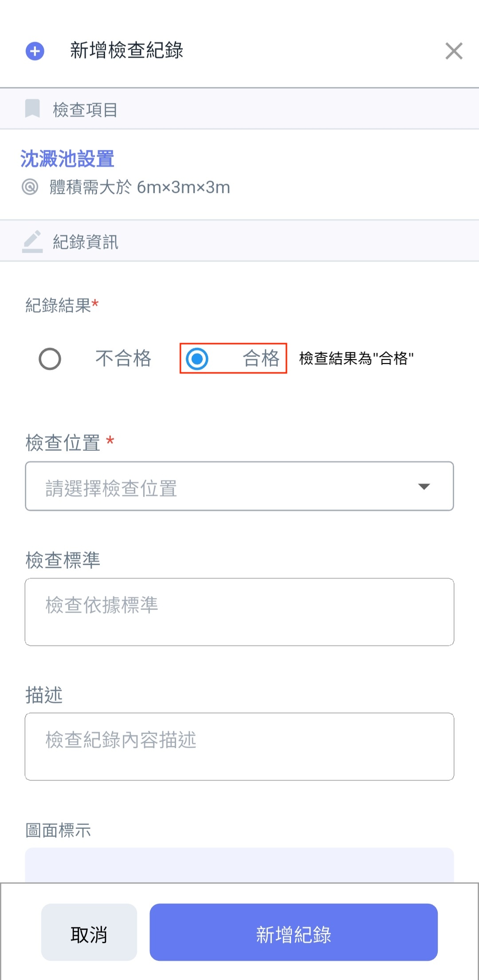Click the 圖面標示 drawing area

[x=239, y=864]
